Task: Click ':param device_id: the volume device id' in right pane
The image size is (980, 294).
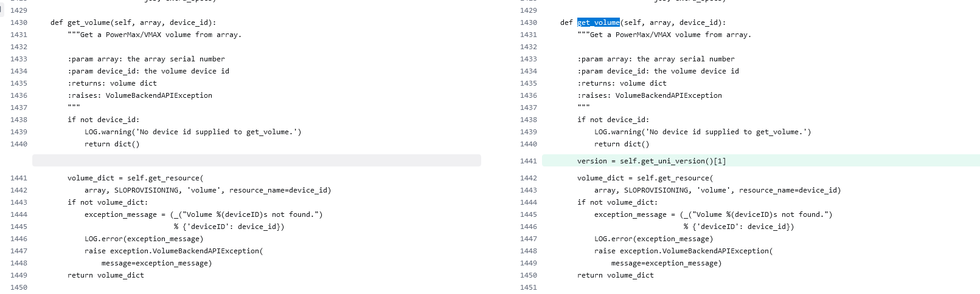Action: tap(658, 71)
